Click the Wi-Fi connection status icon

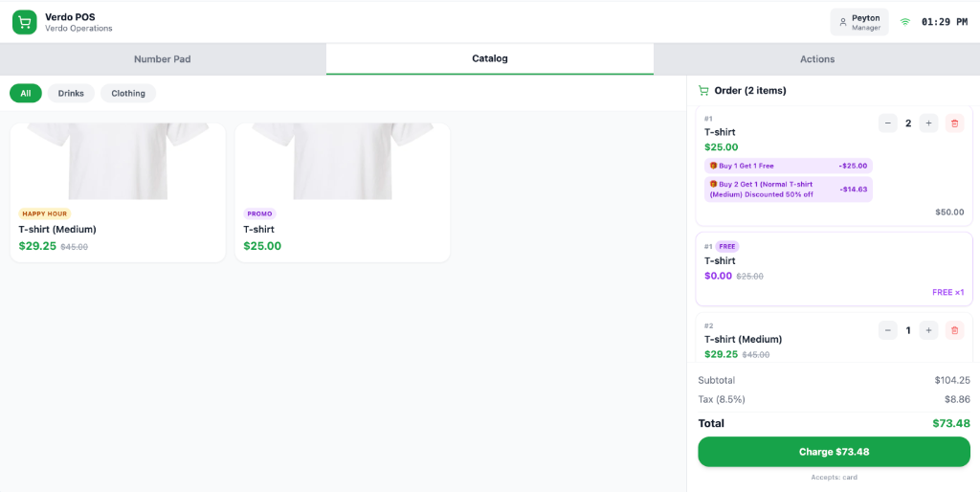(904, 22)
